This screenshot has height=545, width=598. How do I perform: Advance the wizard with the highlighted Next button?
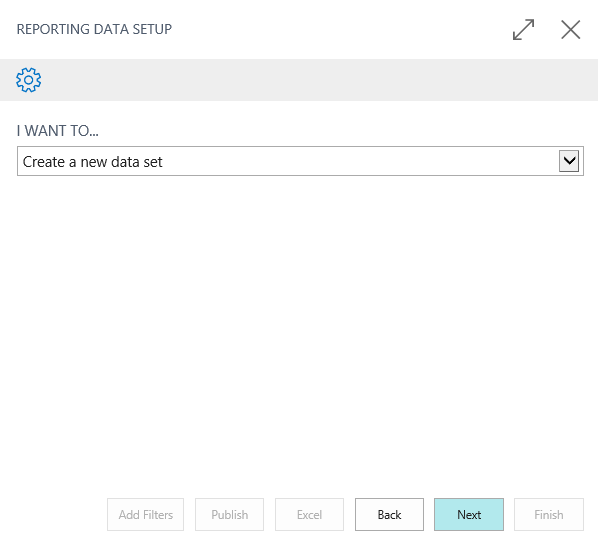click(469, 514)
